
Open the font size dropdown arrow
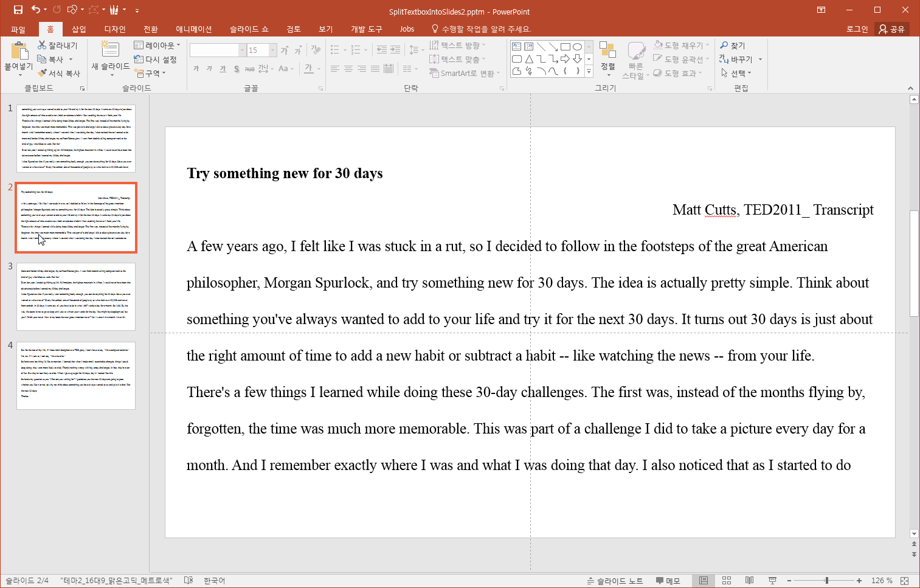point(273,50)
